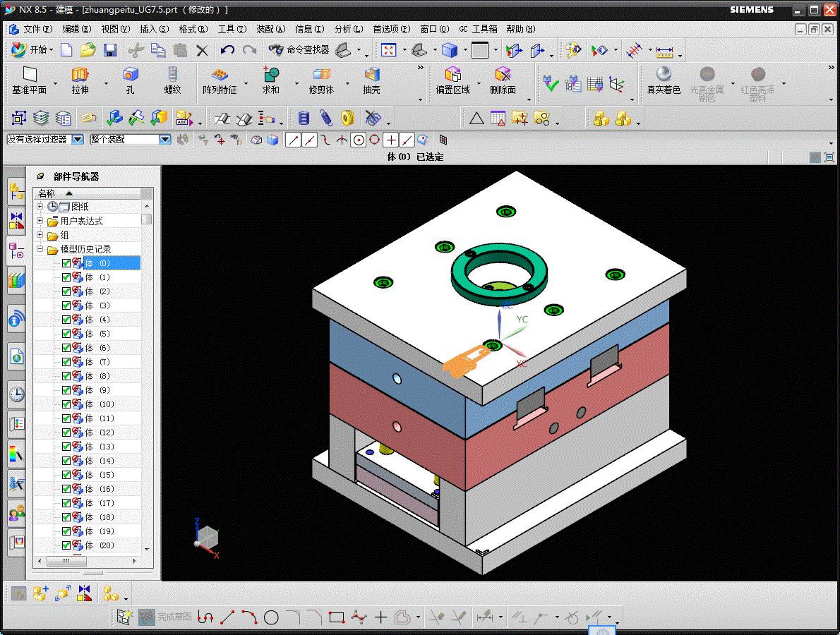Click the 真实着色 (True Shading) icon
Image resolution: width=840 pixels, height=635 pixels.
click(663, 75)
